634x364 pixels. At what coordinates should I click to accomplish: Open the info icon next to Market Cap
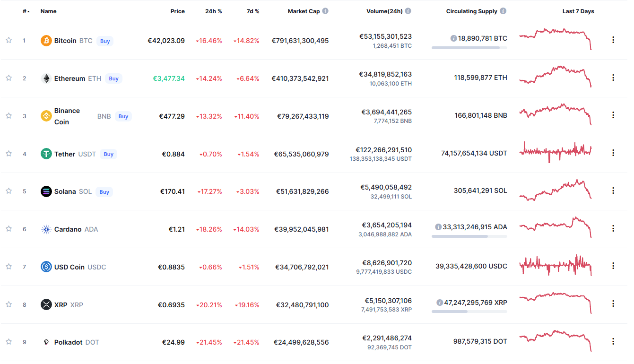coord(325,11)
